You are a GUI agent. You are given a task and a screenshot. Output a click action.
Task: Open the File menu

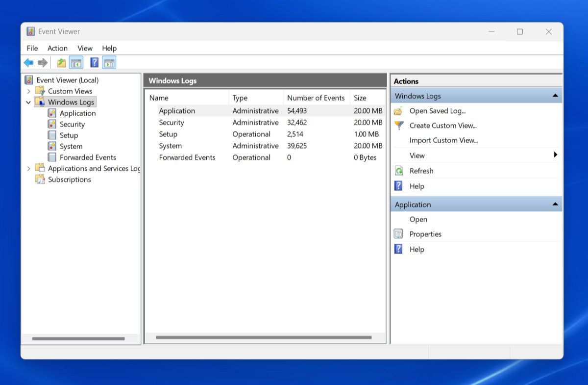click(x=32, y=48)
